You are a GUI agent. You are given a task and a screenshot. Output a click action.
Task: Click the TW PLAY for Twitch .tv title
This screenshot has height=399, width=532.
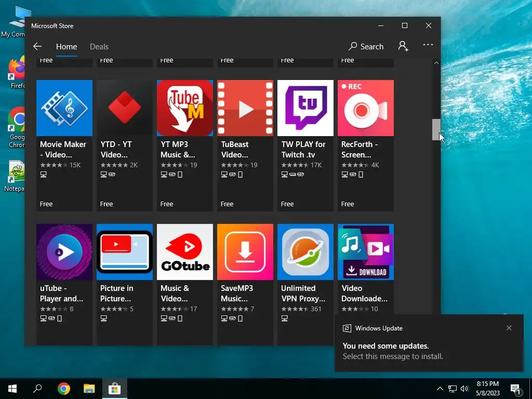(303, 149)
